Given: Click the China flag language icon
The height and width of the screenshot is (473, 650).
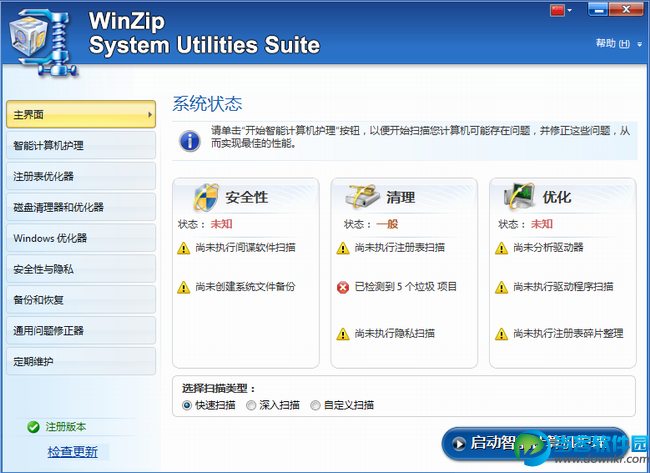Looking at the screenshot, I should (558, 10).
